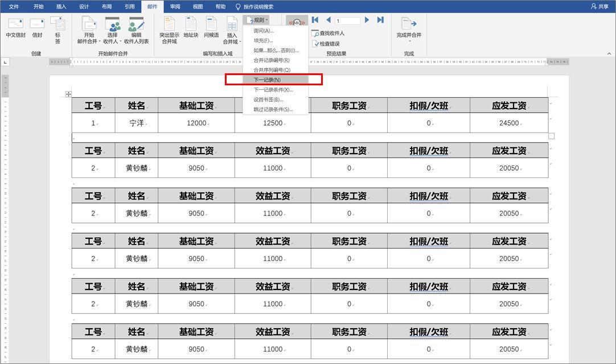Switch to the 开始 ribbon tab
616x364 pixels.
click(x=38, y=7)
